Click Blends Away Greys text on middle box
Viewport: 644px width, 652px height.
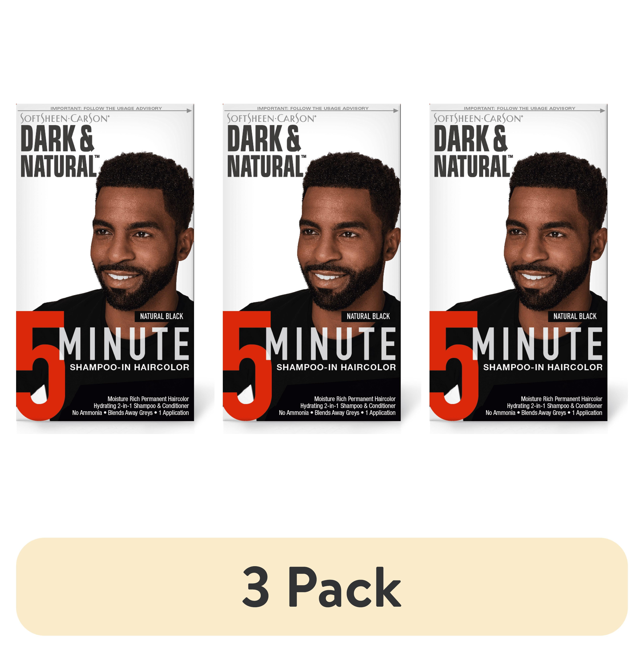[x=337, y=413]
